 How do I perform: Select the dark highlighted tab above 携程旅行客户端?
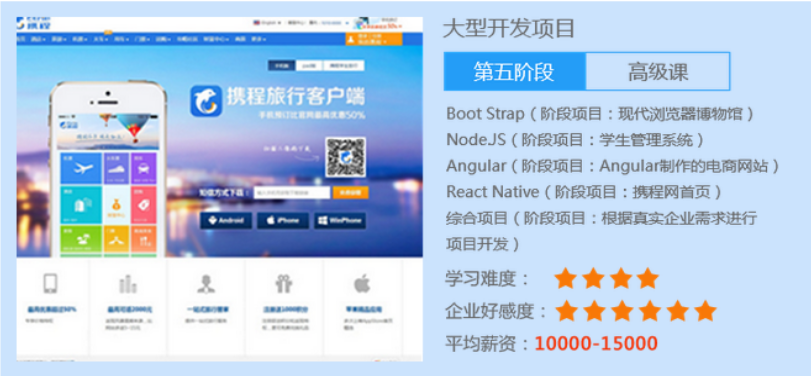point(281,66)
